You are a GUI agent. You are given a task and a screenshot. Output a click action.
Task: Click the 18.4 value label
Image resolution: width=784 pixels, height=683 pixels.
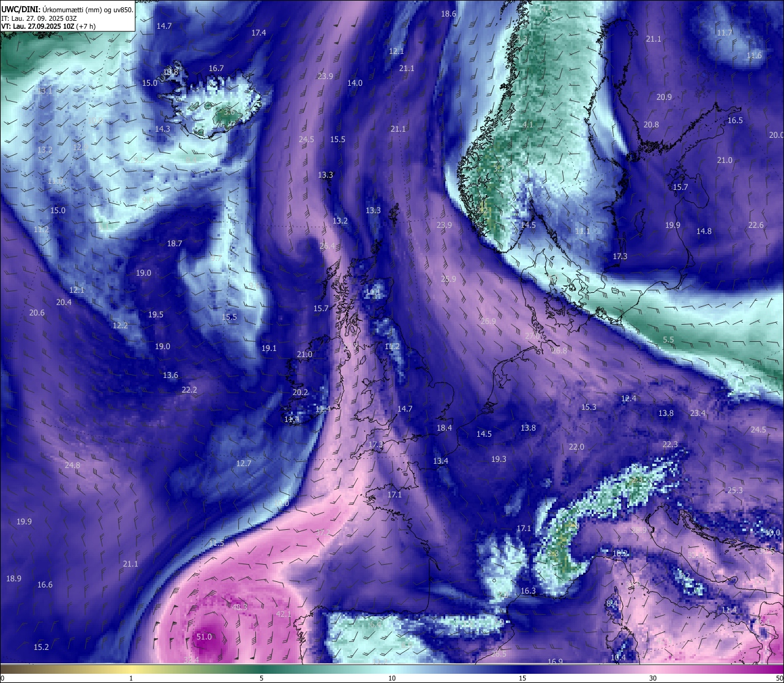click(x=444, y=428)
